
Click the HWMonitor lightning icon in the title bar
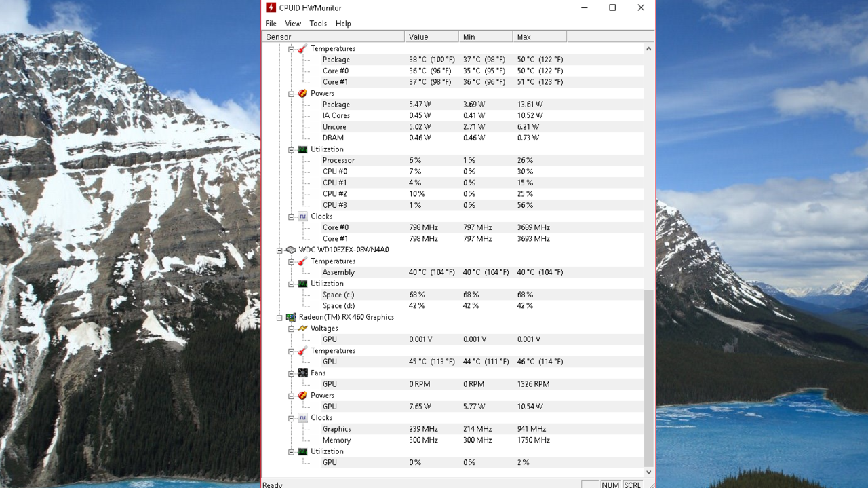click(271, 7)
